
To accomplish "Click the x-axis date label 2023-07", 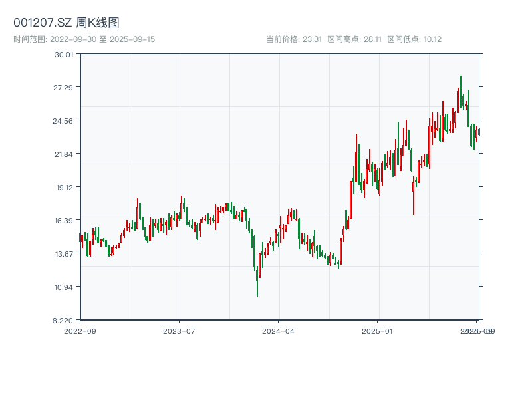I will point(179,331).
